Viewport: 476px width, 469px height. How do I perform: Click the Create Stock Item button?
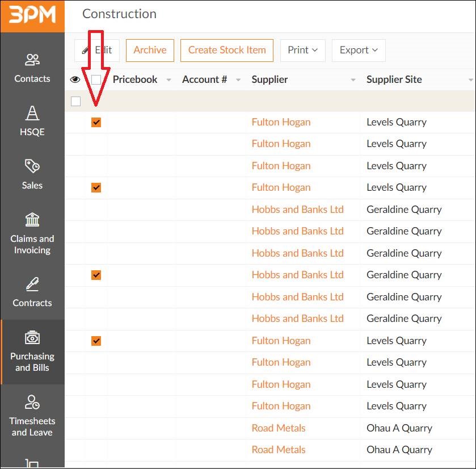(227, 50)
